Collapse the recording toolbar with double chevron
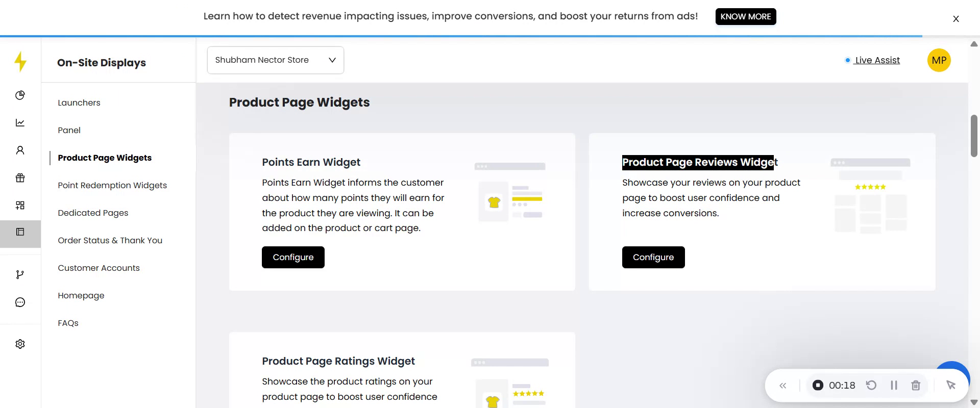The height and width of the screenshot is (408, 980). pyautogui.click(x=783, y=386)
